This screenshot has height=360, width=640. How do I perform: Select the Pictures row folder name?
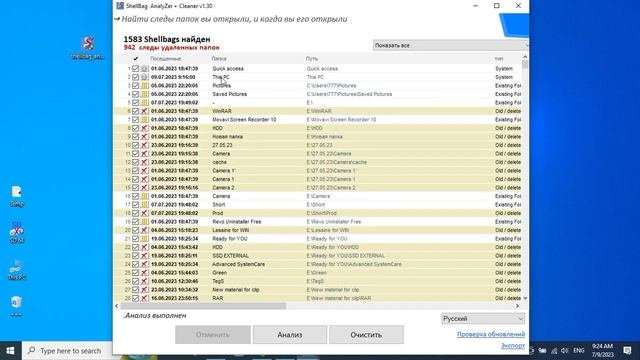point(222,86)
